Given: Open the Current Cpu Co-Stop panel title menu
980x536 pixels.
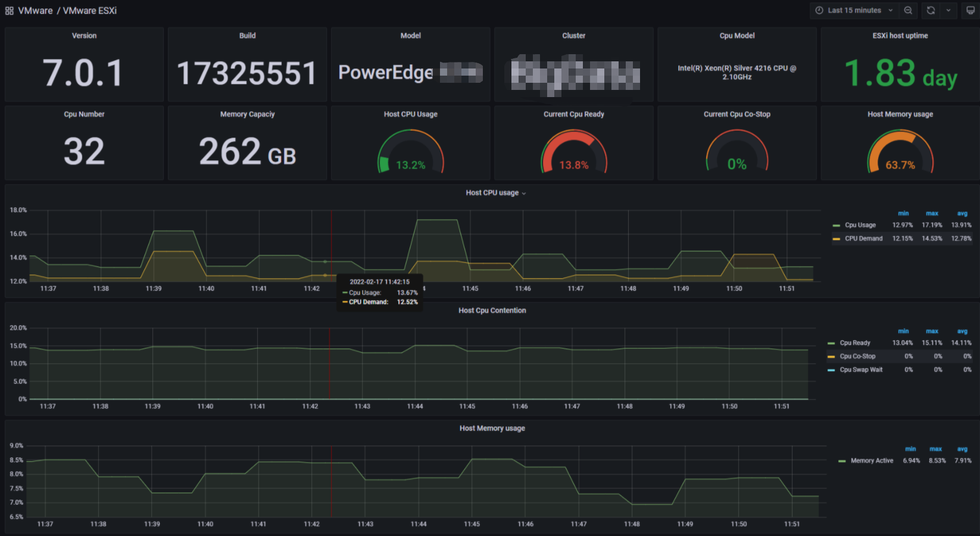Looking at the screenshot, I should (x=736, y=114).
